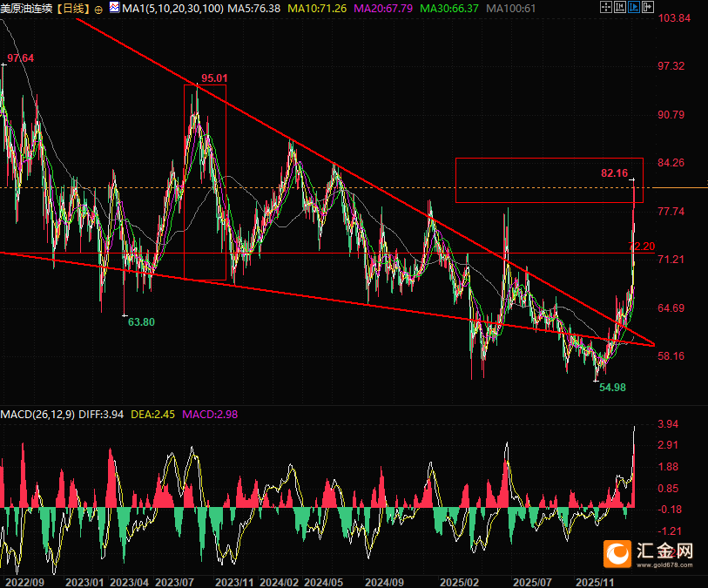708x588 pixels.
Task: Click the 64.69 price axis value
Action: pos(671,308)
